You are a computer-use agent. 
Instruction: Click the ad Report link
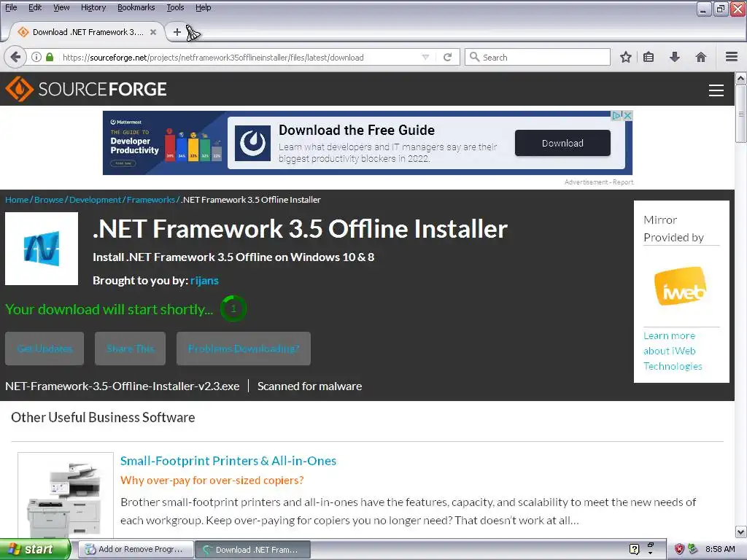coord(623,182)
